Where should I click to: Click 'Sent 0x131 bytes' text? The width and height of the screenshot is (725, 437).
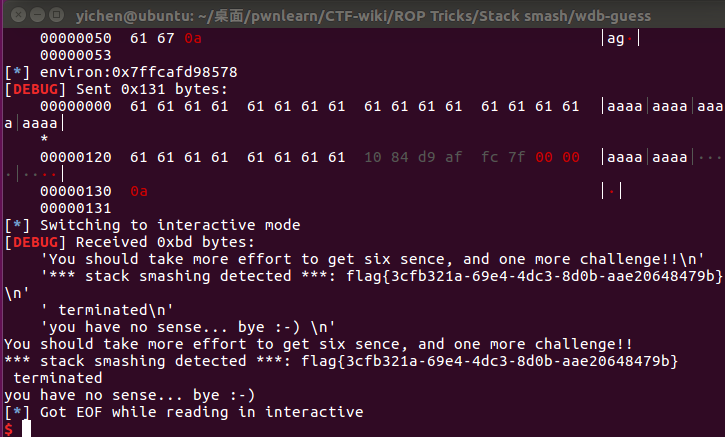click(x=152, y=89)
